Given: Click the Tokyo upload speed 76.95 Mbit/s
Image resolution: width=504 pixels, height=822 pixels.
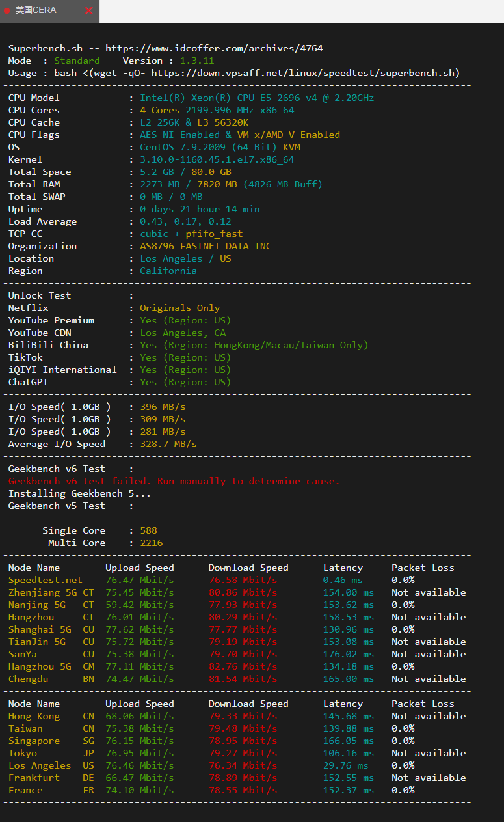Looking at the screenshot, I should [139, 753].
